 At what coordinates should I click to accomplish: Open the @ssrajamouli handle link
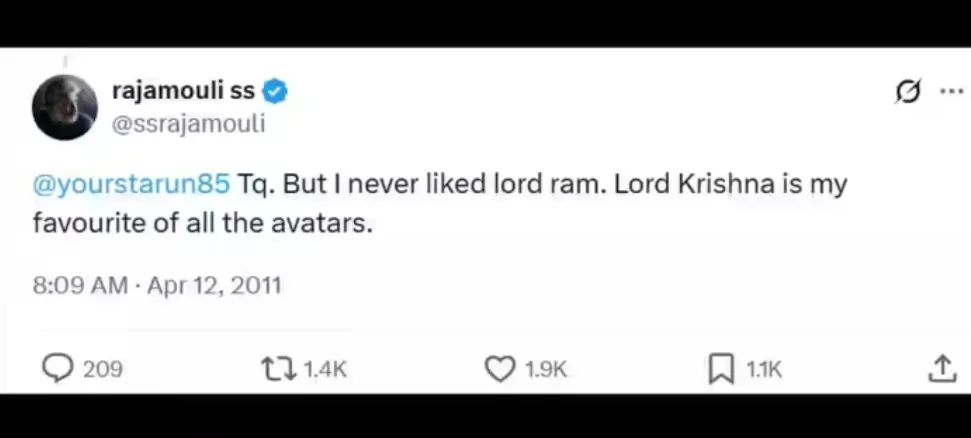[188, 124]
